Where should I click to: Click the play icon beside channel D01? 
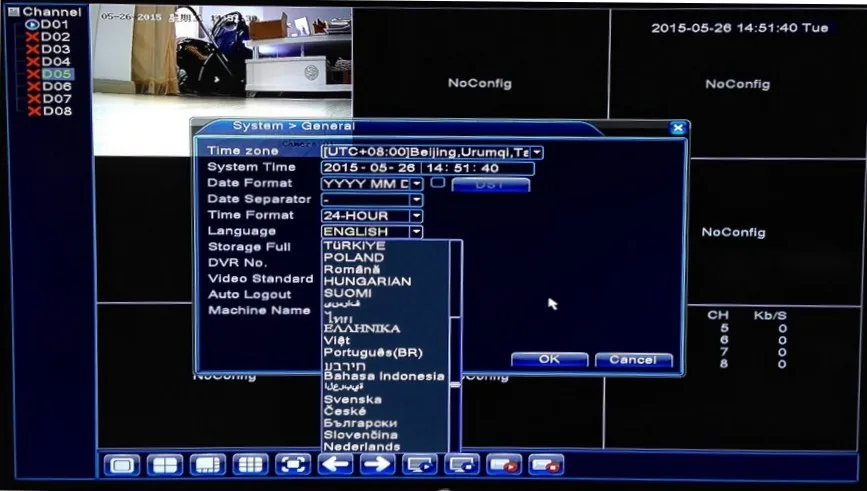coord(32,24)
